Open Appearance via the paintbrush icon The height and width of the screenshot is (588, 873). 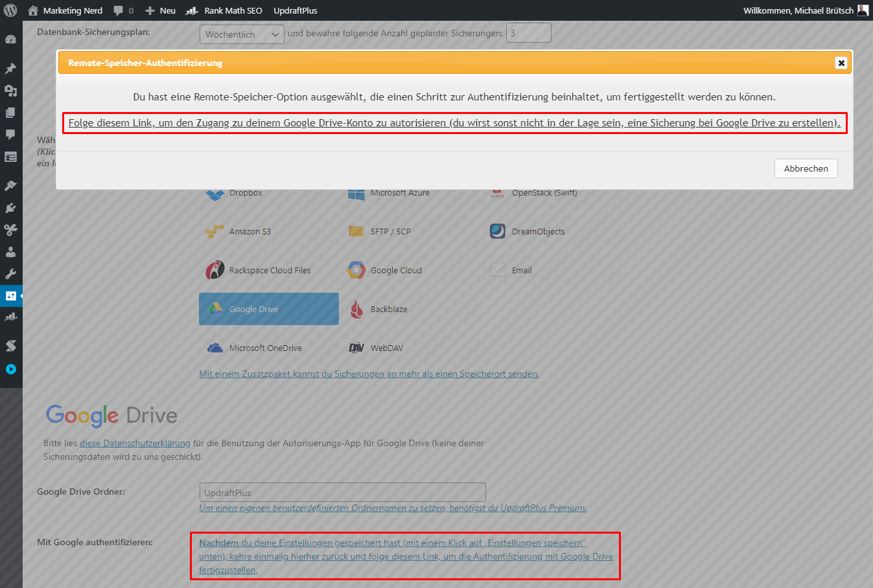pos(10,186)
